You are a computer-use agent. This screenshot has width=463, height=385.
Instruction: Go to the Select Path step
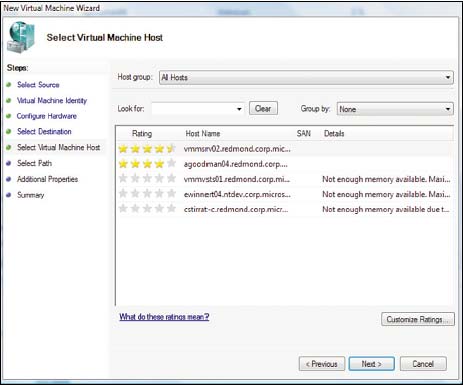[x=34, y=163]
